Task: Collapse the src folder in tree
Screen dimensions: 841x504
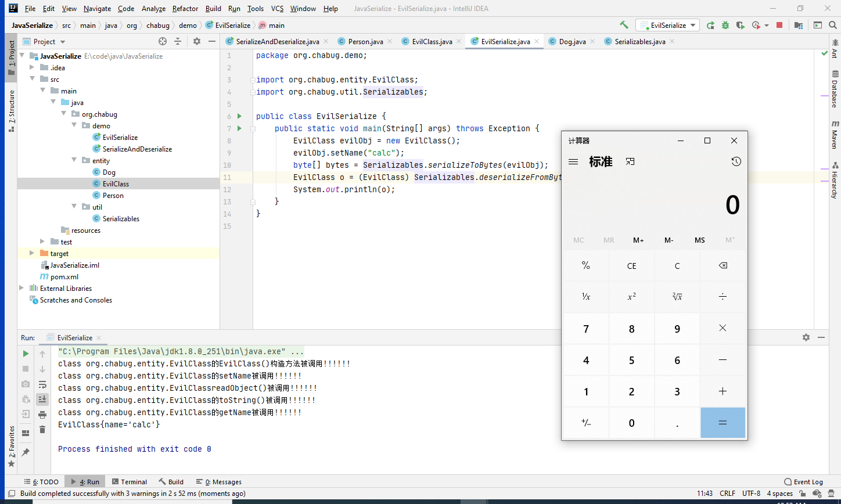Action: 33,80
